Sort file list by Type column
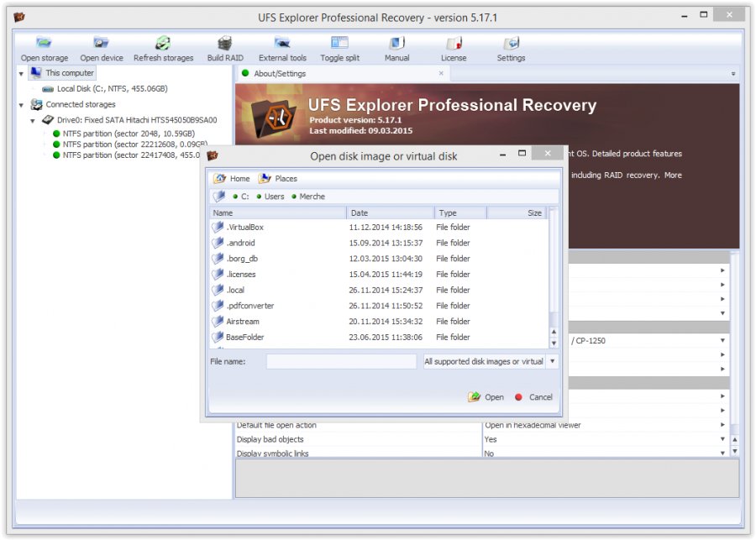This screenshot has height=540, width=756. [460, 212]
